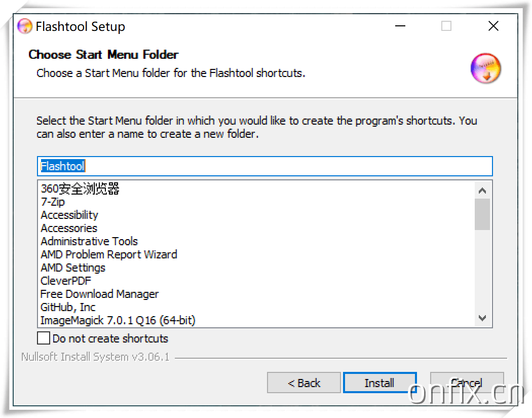The height and width of the screenshot is (418, 532).
Task: Click the Flashtool logo image
Action: click(485, 68)
